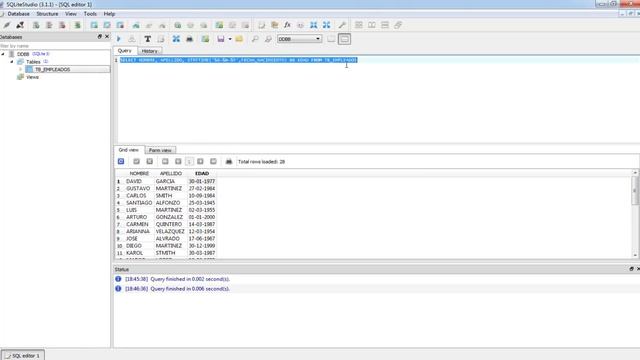The image size is (640, 360).
Task: Export query results from editor toolbar
Action: pos(176,39)
